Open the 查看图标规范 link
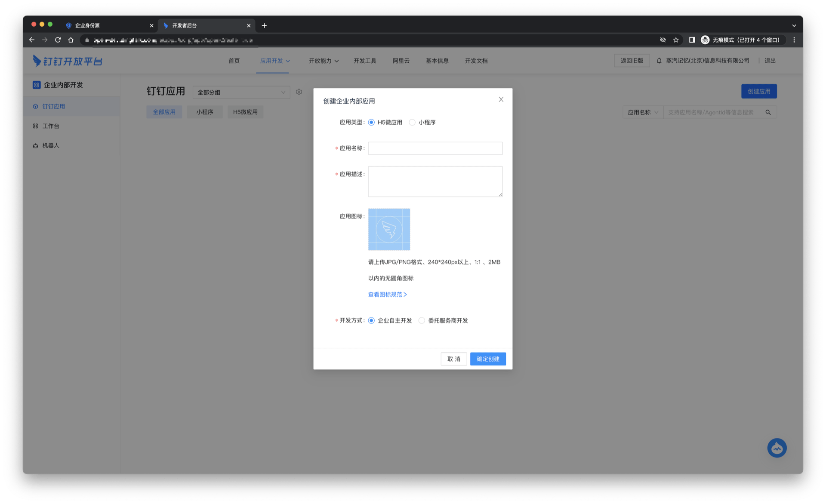The height and width of the screenshot is (504, 826). [387, 295]
